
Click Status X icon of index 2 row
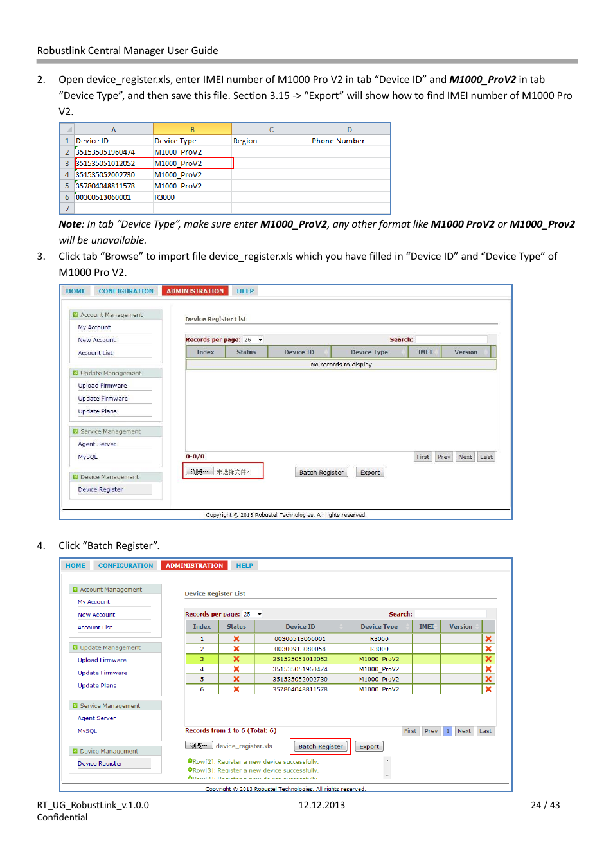point(236,649)
